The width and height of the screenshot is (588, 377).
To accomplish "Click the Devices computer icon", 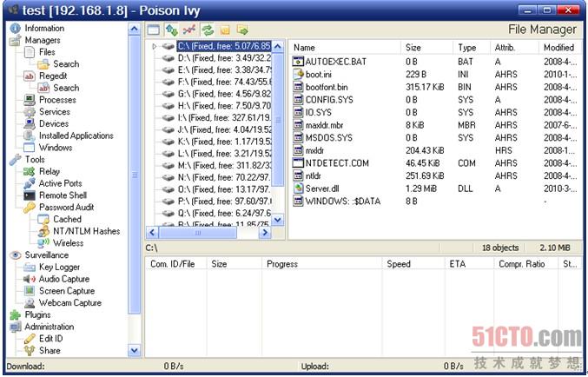I will [x=30, y=124].
